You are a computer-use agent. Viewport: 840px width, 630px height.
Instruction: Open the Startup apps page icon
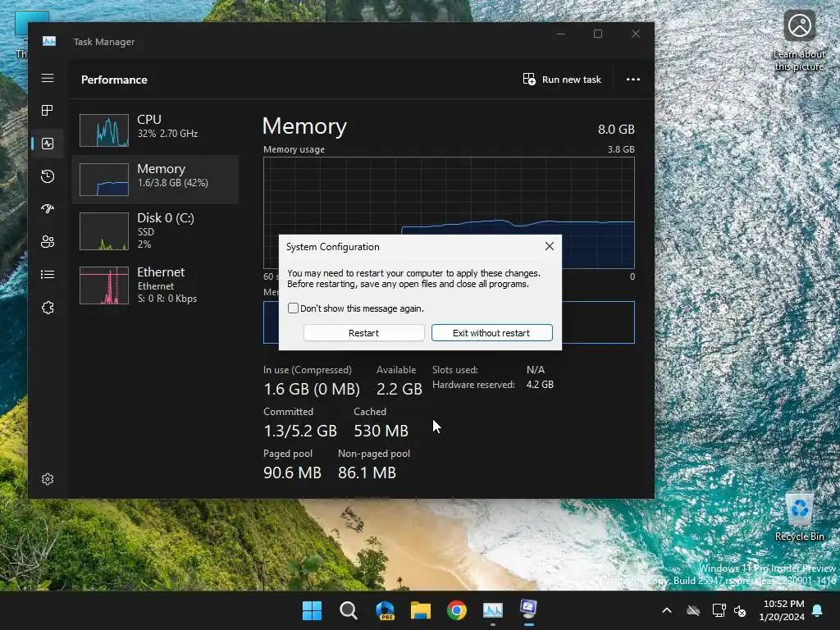point(48,209)
